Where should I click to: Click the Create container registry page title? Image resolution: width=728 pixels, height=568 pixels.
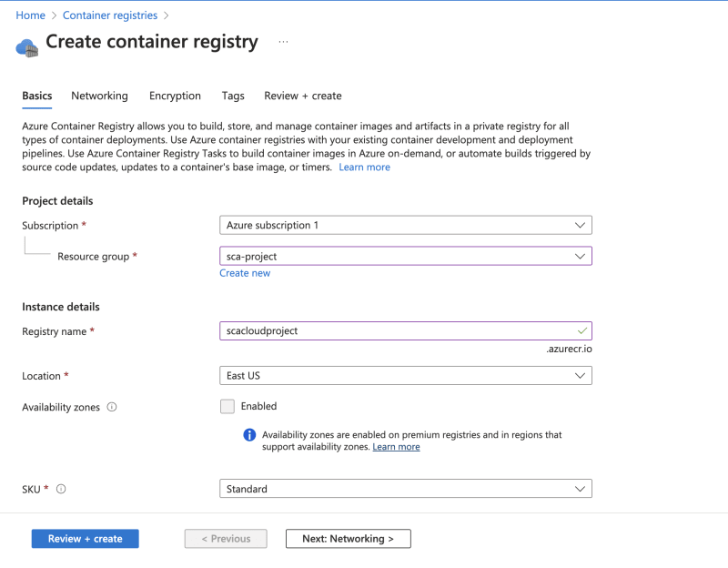coord(152,42)
